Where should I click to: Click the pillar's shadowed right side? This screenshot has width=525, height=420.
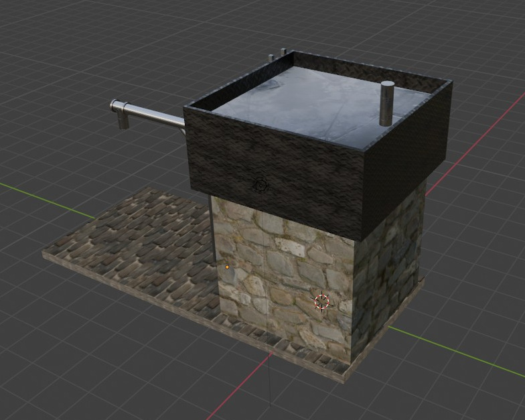[388, 268]
